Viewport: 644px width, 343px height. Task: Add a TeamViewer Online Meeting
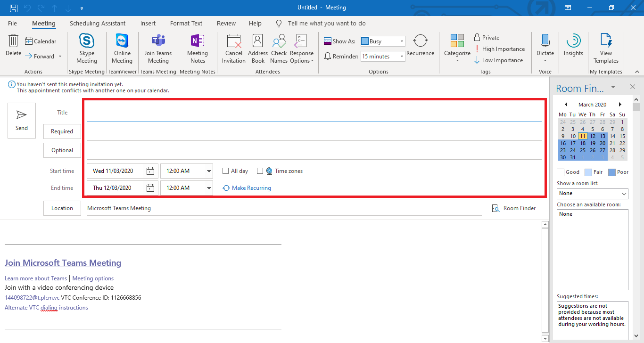[122, 49]
